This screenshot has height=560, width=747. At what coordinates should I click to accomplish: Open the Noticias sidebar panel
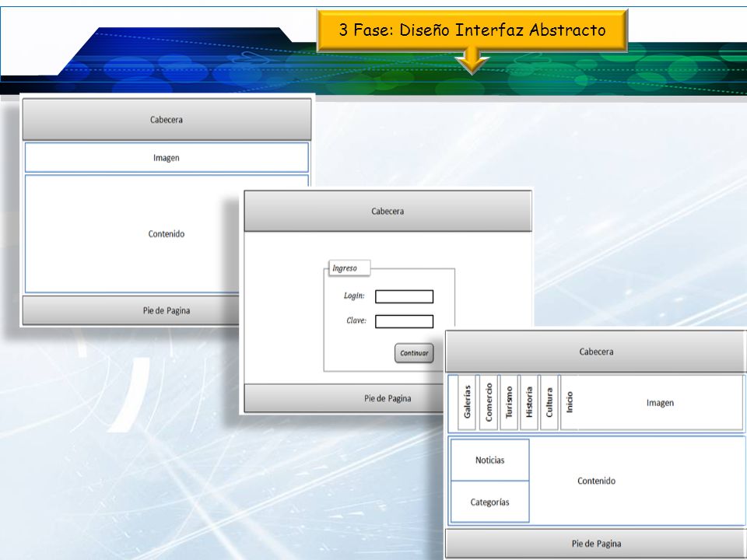tap(489, 460)
